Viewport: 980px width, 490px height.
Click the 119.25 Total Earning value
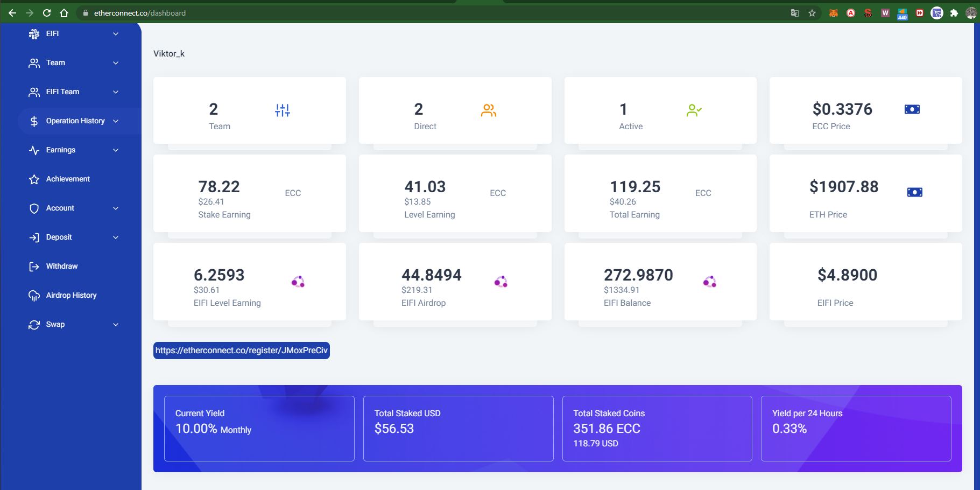[x=635, y=187]
